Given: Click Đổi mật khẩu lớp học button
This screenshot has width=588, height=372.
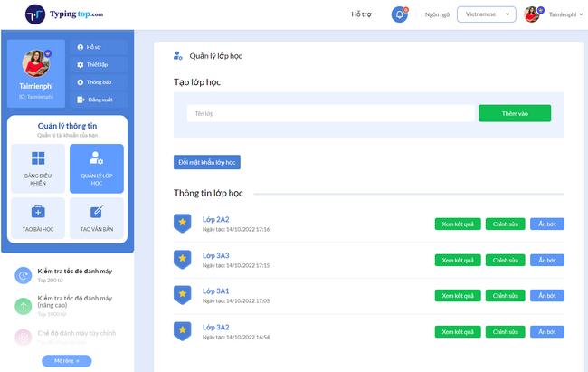Looking at the screenshot, I should point(207,162).
